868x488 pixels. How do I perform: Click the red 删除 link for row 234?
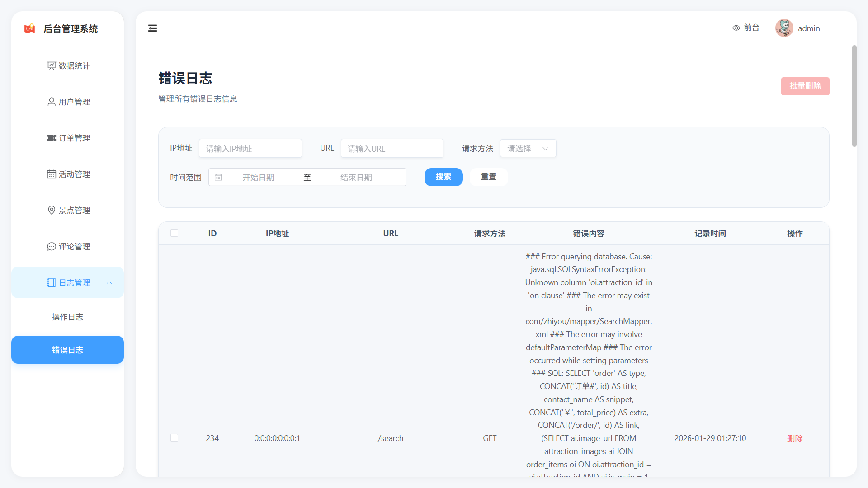[794, 438]
